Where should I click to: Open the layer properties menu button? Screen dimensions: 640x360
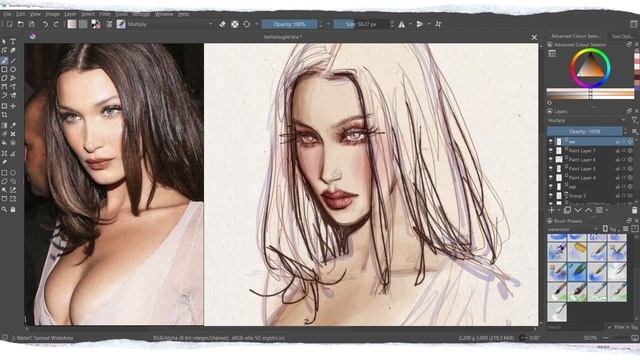(599, 210)
